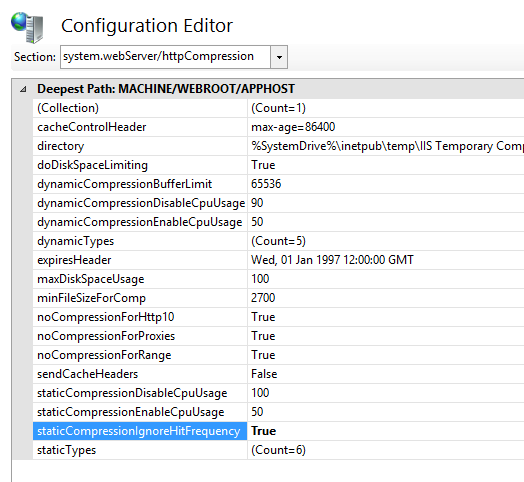
Task: Select the maxDiskSpaceUsage property
Action: pyautogui.click(x=91, y=279)
